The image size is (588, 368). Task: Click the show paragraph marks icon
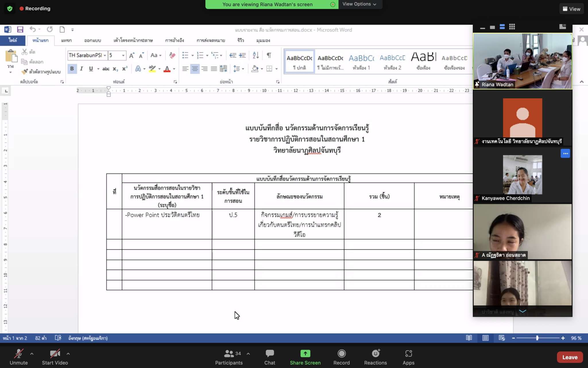point(269,55)
